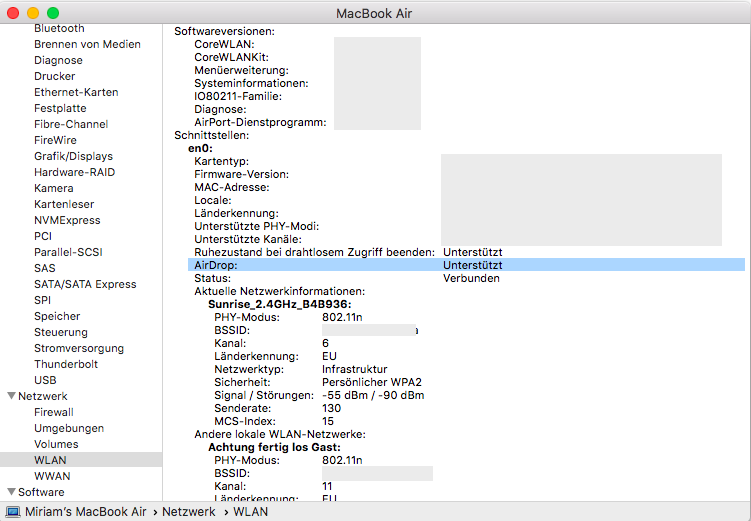Click the laptop icon in path bar
751x521 pixels.
pyautogui.click(x=13, y=511)
